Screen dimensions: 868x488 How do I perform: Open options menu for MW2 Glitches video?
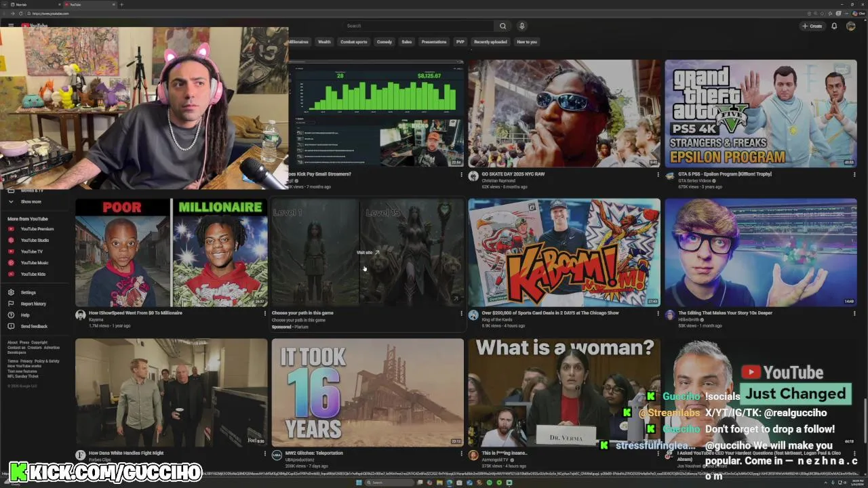460,453
